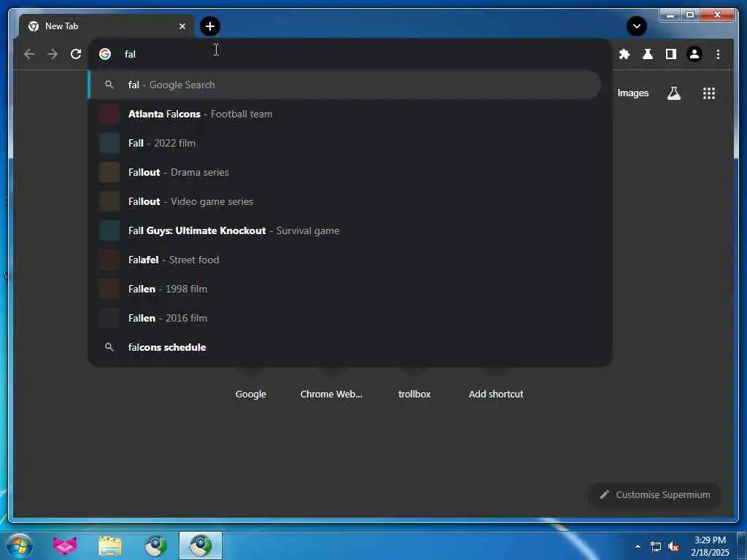747x560 pixels.
Task: Close the New Tab tab
Action: (182, 26)
